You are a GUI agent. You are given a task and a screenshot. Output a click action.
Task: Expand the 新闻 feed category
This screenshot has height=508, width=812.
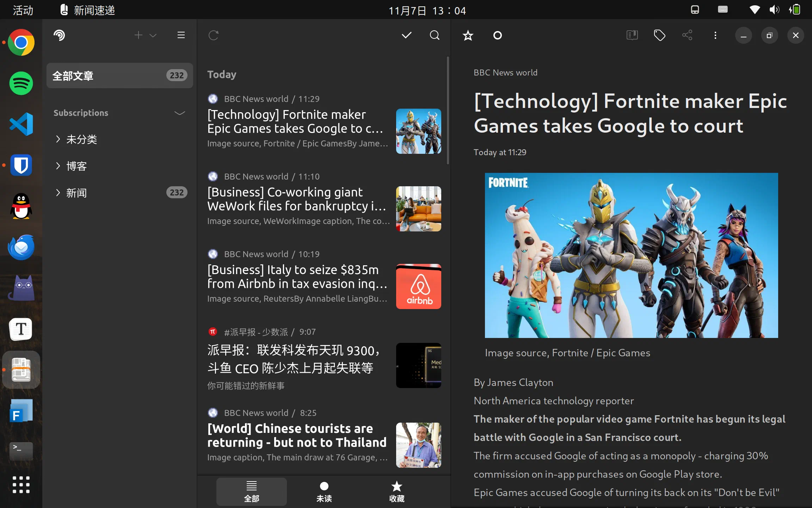(58, 193)
